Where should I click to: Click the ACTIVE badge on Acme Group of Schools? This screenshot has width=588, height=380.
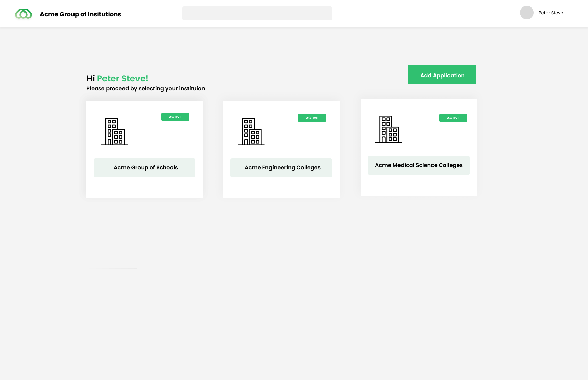(175, 117)
